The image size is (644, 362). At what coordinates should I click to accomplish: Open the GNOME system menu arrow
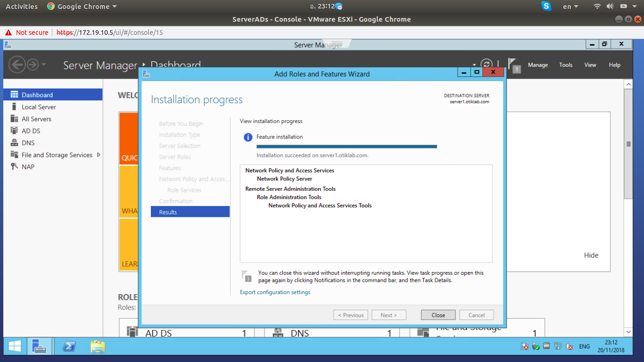[635, 6]
